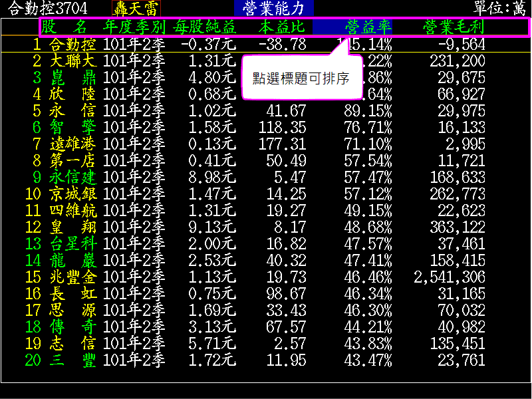
Task: Select stock 合勤控 in first row
Action: [x=72, y=45]
